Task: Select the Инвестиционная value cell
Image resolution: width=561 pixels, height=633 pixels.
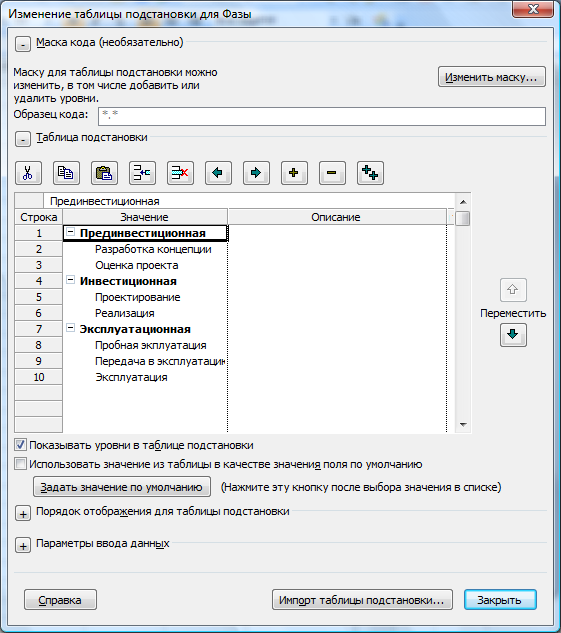Action: click(x=145, y=281)
